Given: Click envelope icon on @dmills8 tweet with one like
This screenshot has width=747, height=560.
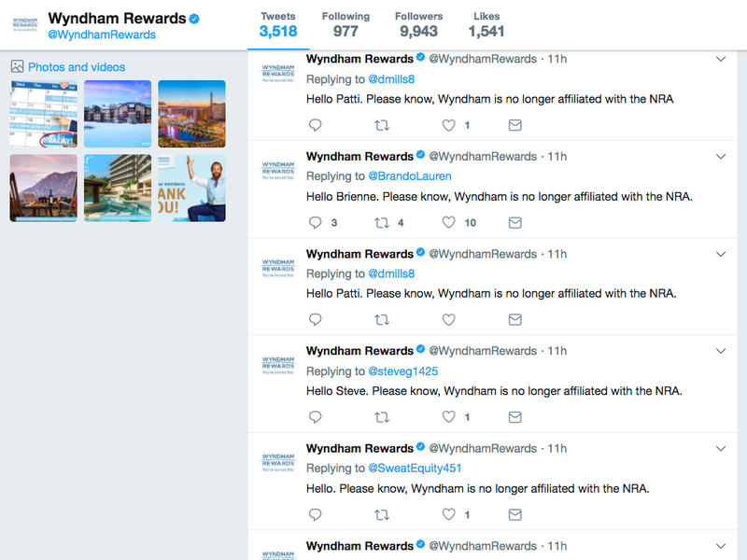Looking at the screenshot, I should click(515, 125).
